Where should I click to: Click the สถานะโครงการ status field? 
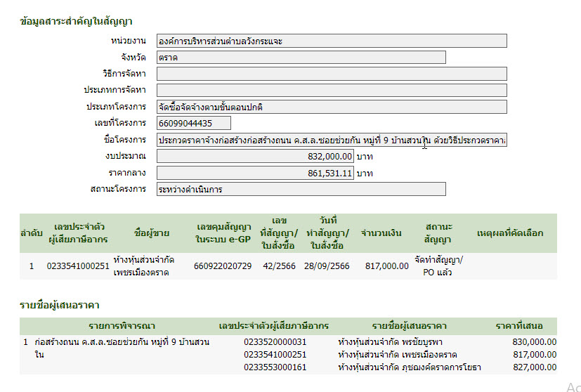pyautogui.click(x=301, y=189)
